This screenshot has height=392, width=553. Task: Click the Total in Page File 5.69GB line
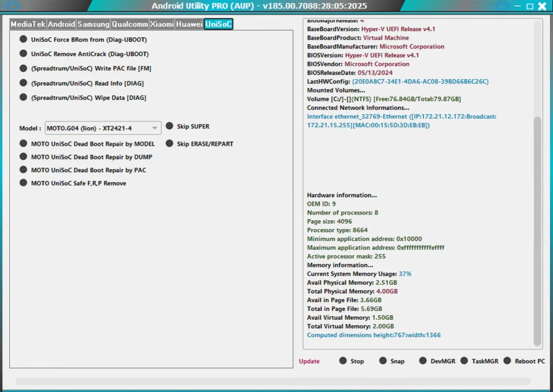(x=345, y=309)
